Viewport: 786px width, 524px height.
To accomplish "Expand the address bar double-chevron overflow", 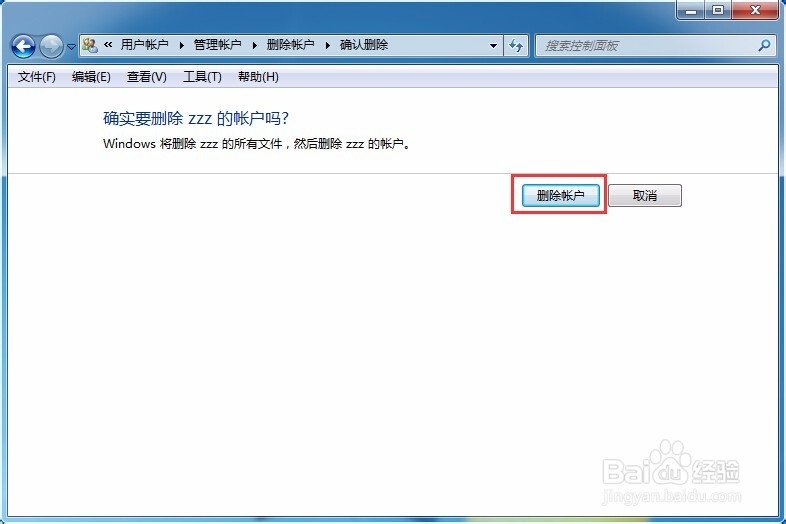I will (108, 45).
